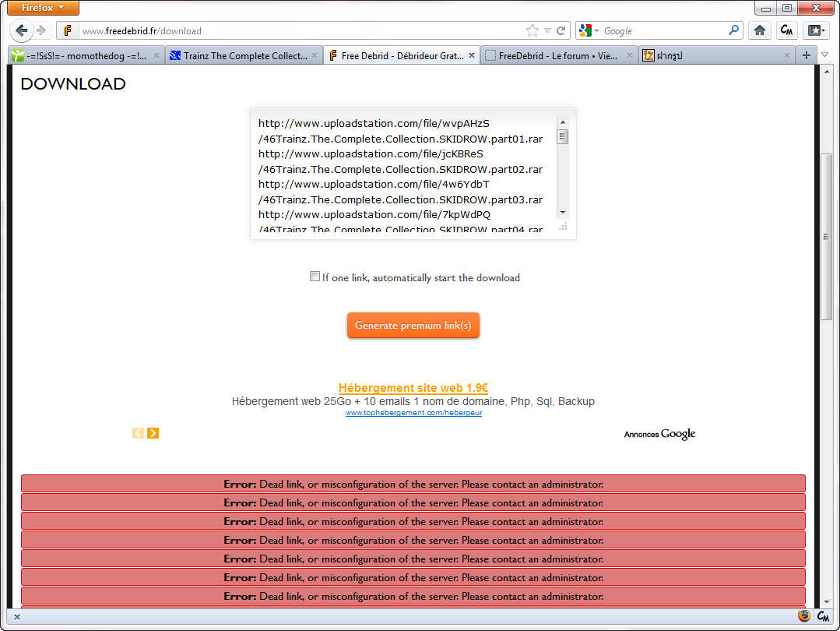
Task: Click the part01.rar filename text
Action: pyautogui.click(x=401, y=139)
